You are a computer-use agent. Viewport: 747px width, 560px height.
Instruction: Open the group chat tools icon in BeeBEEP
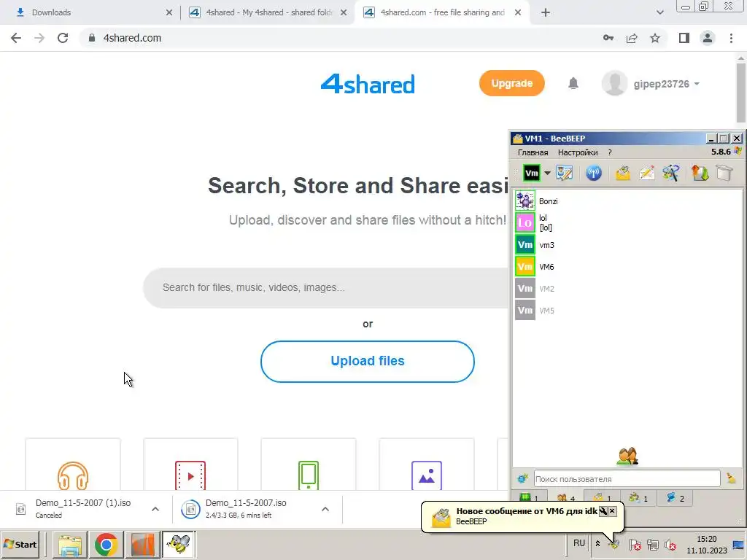pos(671,173)
